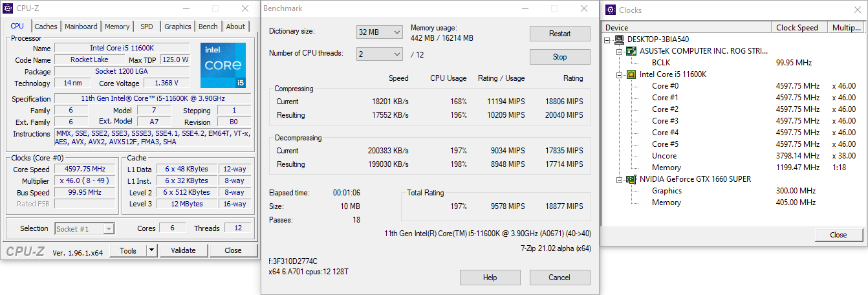Click the Validate button
Image resolution: width=868 pixels, height=295 pixels.
click(183, 250)
